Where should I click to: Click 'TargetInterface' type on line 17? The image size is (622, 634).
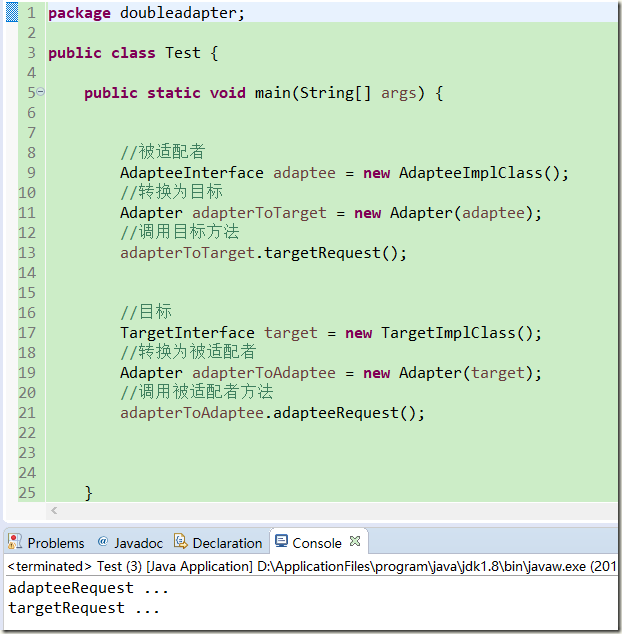[x=187, y=333]
